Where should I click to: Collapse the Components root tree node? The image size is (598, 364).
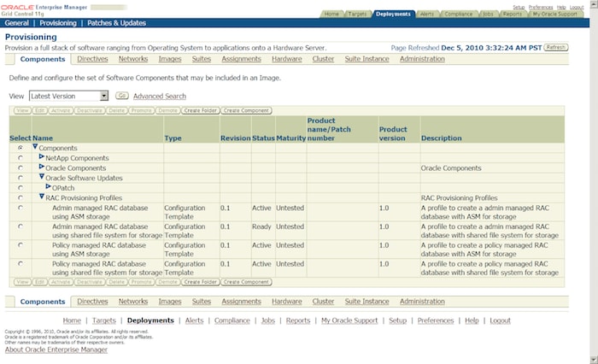[35, 146]
